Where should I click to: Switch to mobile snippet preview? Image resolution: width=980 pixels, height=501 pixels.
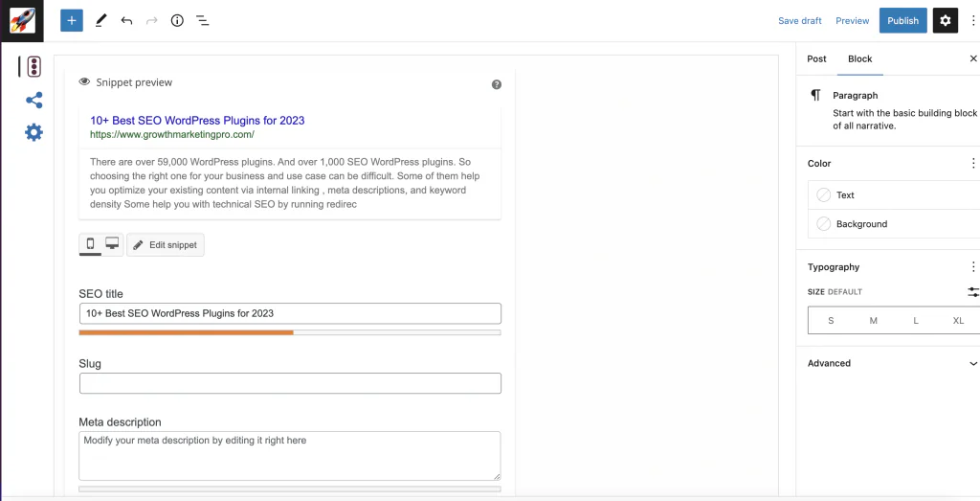[x=90, y=244]
